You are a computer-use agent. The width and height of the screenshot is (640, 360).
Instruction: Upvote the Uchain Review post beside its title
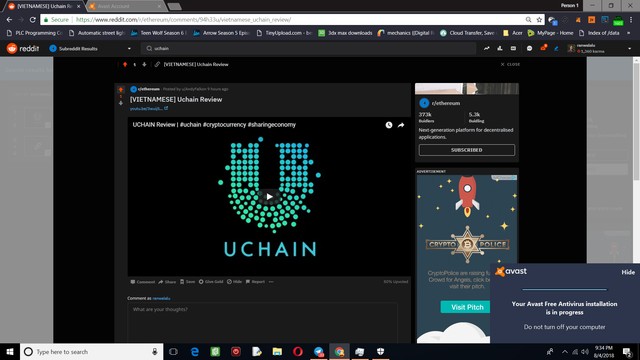pyautogui.click(x=121, y=89)
